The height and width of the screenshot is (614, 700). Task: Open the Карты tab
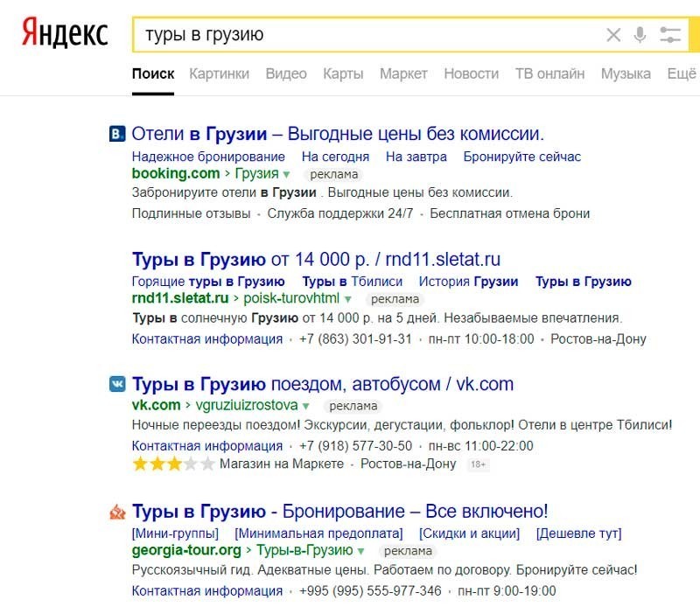(x=343, y=73)
